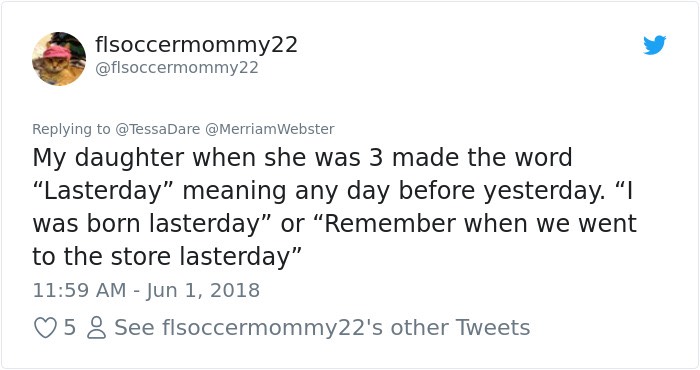Like the tweet with the heart icon
700x370 pixels.
click(x=45, y=328)
